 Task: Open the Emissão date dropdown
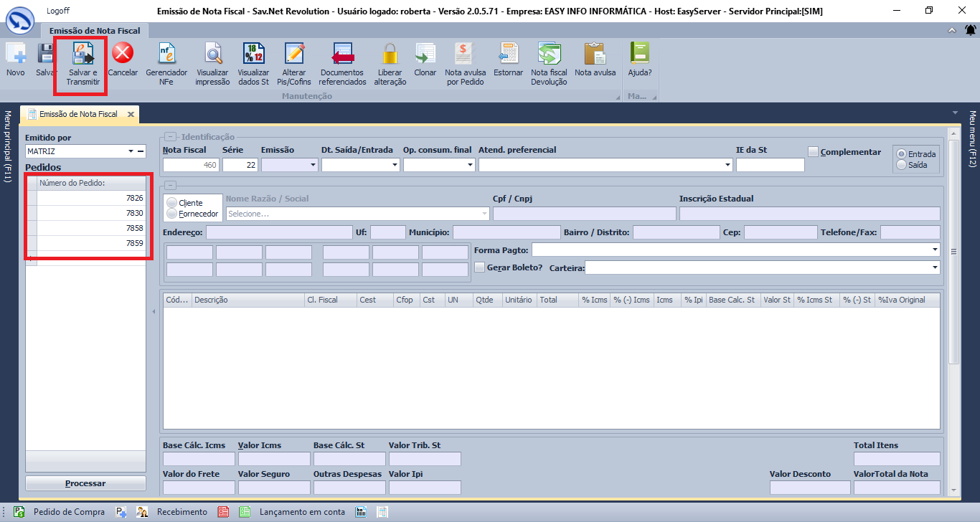click(x=313, y=165)
